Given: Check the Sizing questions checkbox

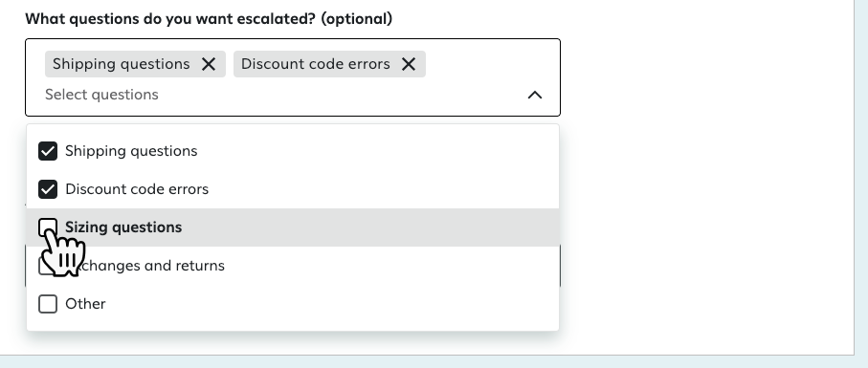Looking at the screenshot, I should (48, 227).
